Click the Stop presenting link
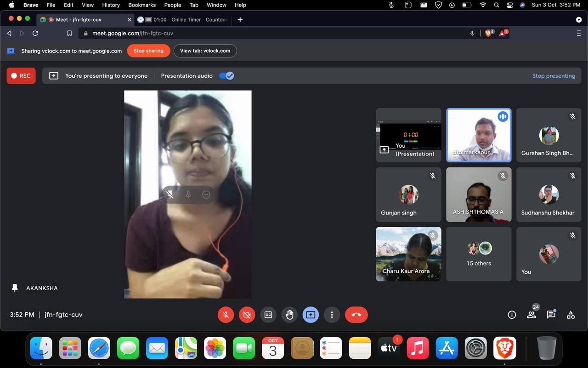The width and height of the screenshot is (588, 368). point(554,76)
